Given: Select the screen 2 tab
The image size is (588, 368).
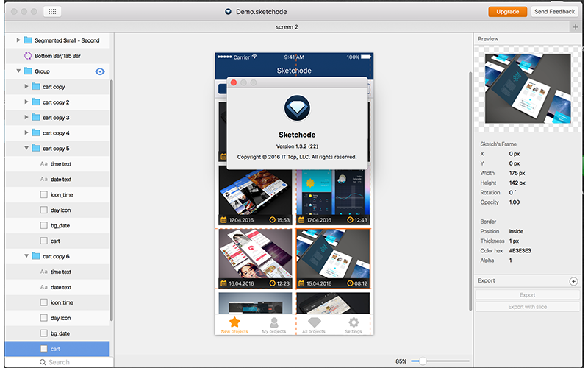Looking at the screenshot, I should [x=287, y=27].
